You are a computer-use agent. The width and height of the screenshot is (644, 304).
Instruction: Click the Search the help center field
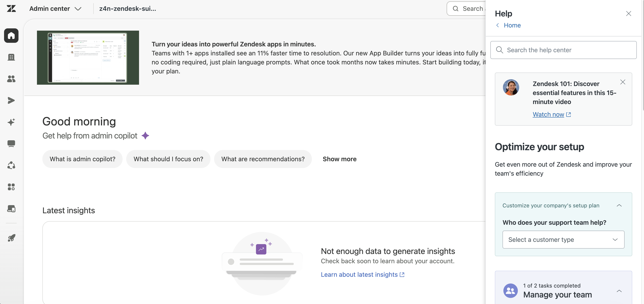(563, 50)
